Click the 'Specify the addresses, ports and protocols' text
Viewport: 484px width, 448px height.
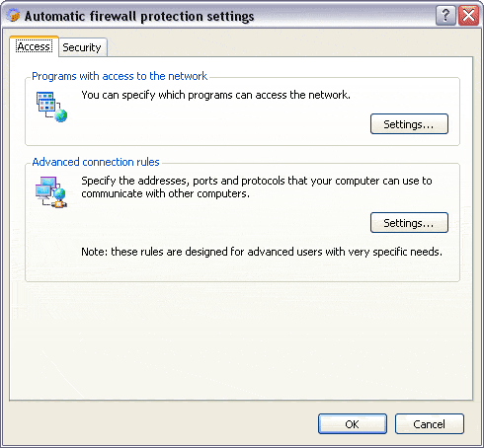pyautogui.click(x=257, y=187)
